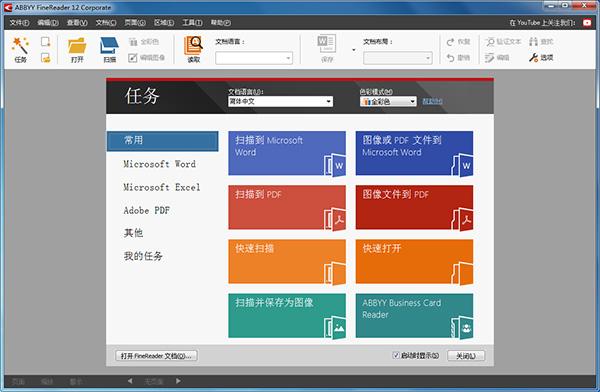
Task: Open the toolbar 文档语言 combo box
Action: pyautogui.click(x=254, y=58)
